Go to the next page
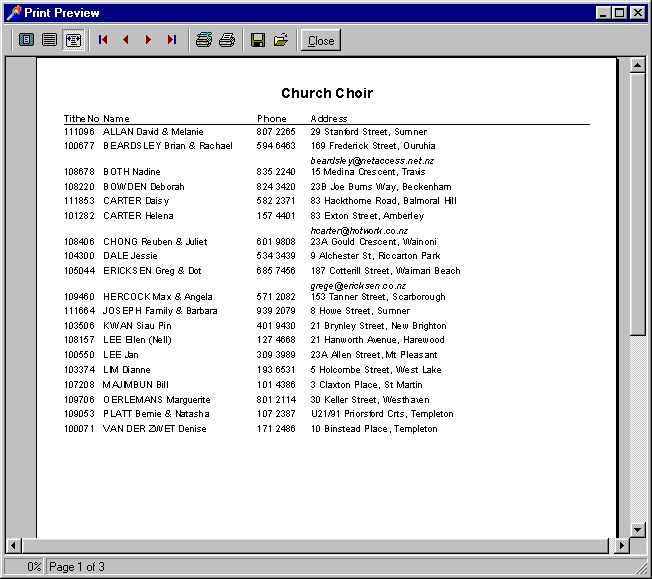The image size is (652, 579). click(x=148, y=40)
